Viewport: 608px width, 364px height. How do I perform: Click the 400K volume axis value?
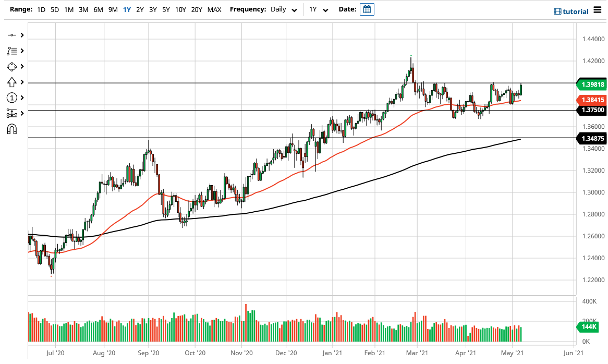(589, 301)
